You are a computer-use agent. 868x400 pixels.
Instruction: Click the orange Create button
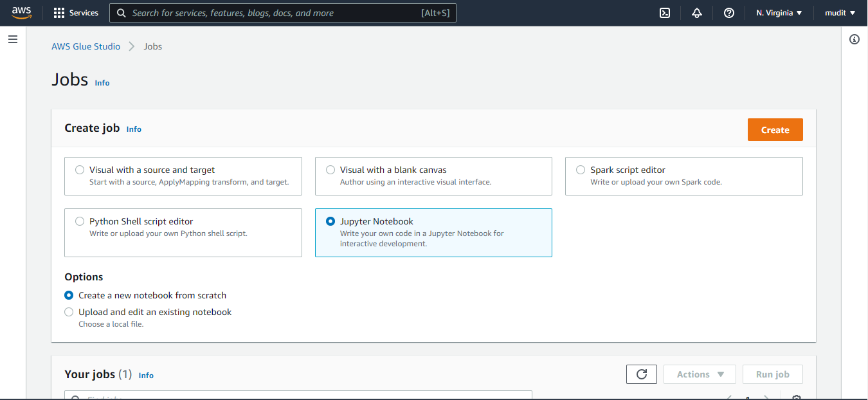(x=775, y=130)
